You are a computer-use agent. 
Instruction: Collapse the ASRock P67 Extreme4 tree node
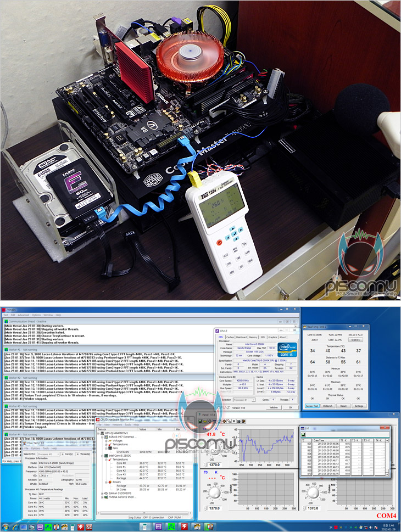pyautogui.click(x=102, y=437)
